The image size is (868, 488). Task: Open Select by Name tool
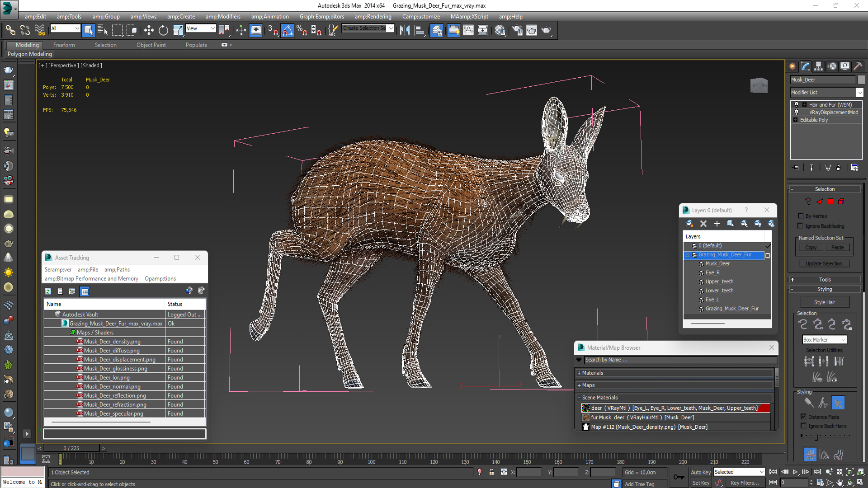coord(103,30)
